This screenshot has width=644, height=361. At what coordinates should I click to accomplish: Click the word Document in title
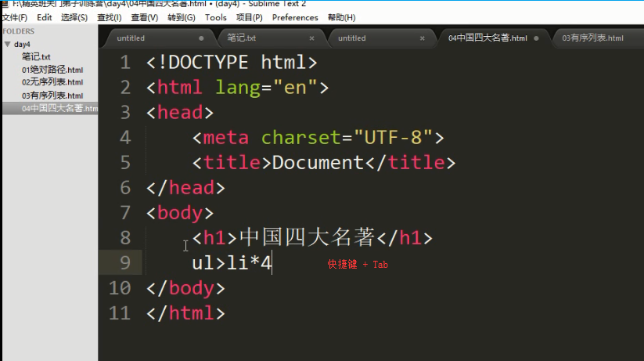coord(318,163)
